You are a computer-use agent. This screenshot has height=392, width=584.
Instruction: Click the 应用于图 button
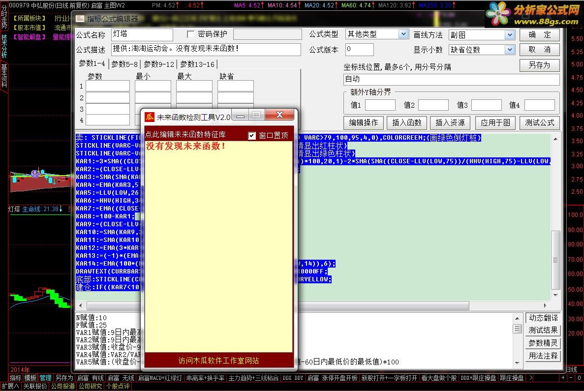(x=495, y=122)
